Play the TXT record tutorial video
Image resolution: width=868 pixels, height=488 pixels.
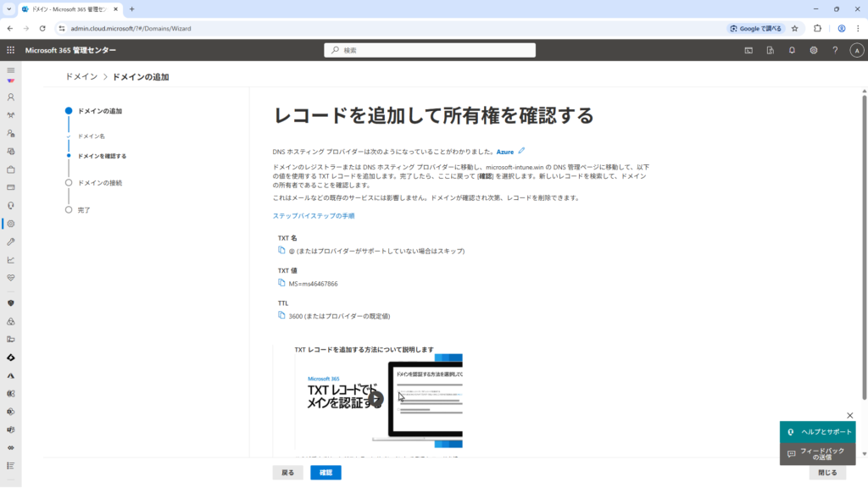pyautogui.click(x=376, y=399)
